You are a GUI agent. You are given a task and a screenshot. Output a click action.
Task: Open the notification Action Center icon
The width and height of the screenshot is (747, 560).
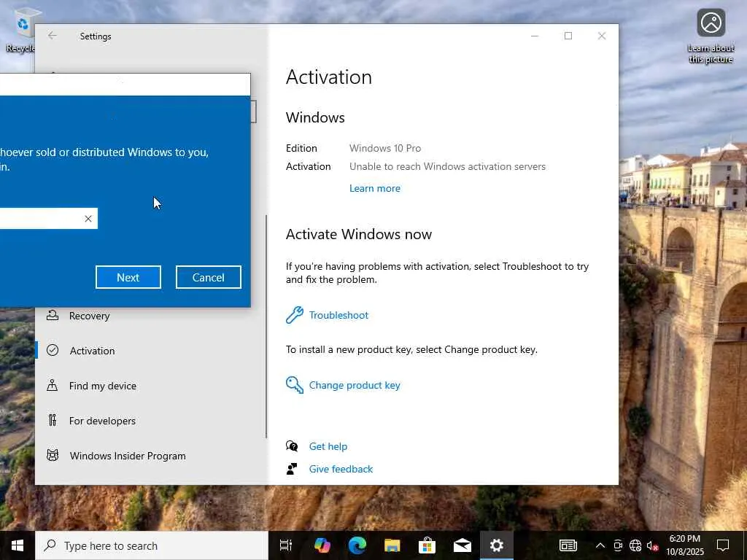click(x=723, y=545)
